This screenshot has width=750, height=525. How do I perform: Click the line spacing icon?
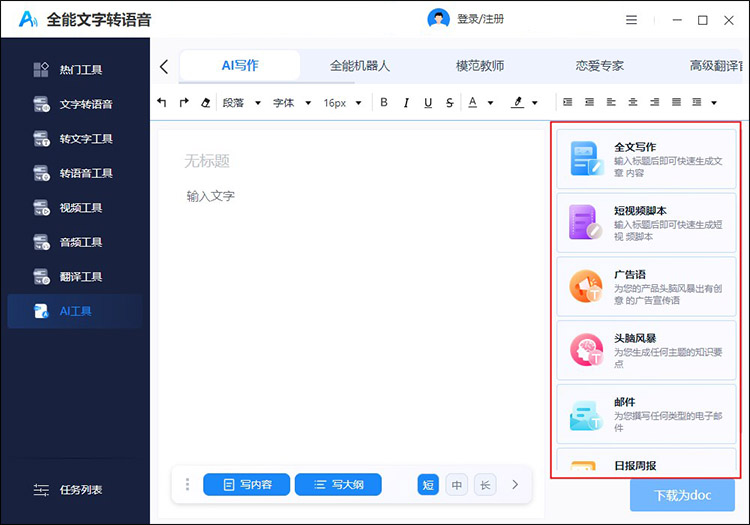(697, 102)
